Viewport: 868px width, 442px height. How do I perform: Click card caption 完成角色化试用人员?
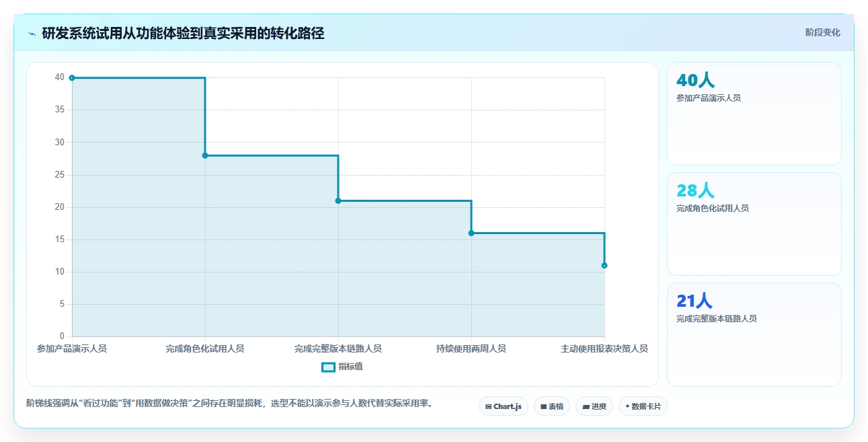coord(713,209)
